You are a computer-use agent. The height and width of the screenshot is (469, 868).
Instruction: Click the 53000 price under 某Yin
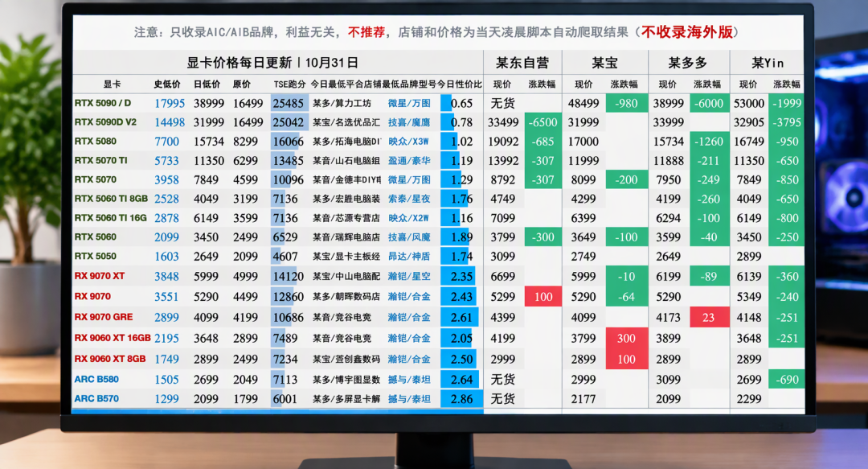pos(749,103)
